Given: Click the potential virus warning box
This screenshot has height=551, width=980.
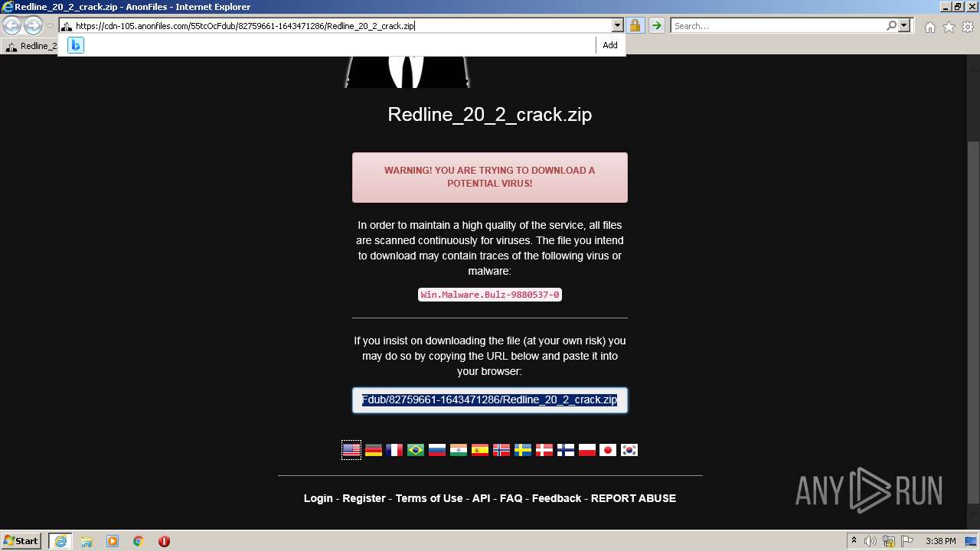Looking at the screenshot, I should (490, 178).
